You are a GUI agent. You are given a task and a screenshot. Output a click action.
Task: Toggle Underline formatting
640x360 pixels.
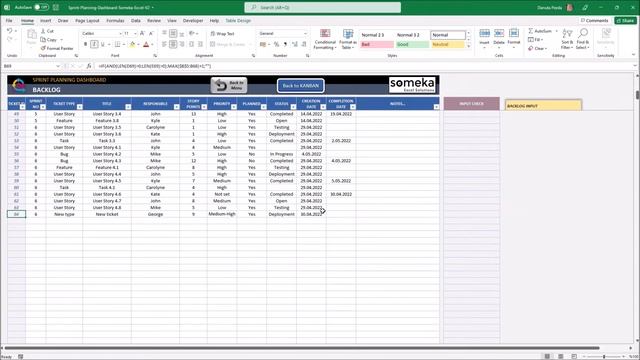click(103, 44)
